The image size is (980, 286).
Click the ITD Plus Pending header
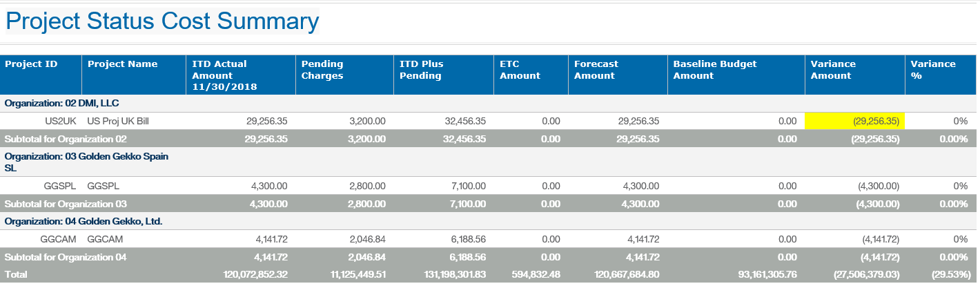pos(422,70)
